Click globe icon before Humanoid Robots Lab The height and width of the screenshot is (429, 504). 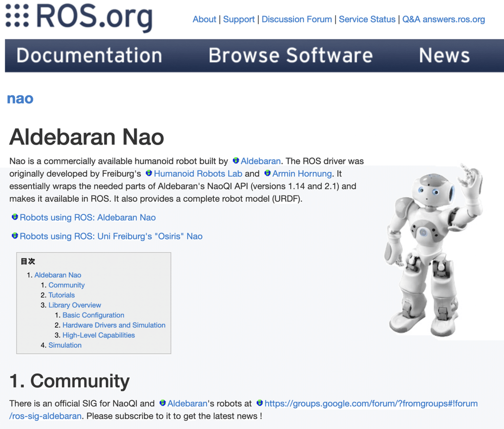149,173
